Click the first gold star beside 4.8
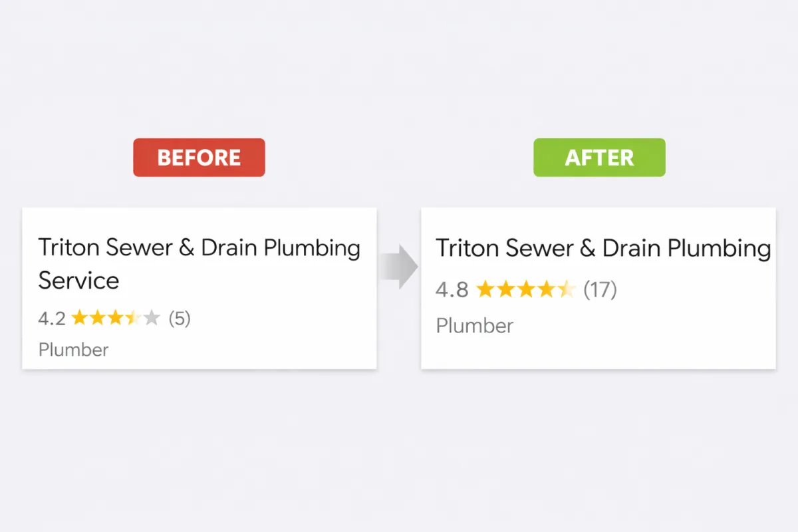 (486, 289)
